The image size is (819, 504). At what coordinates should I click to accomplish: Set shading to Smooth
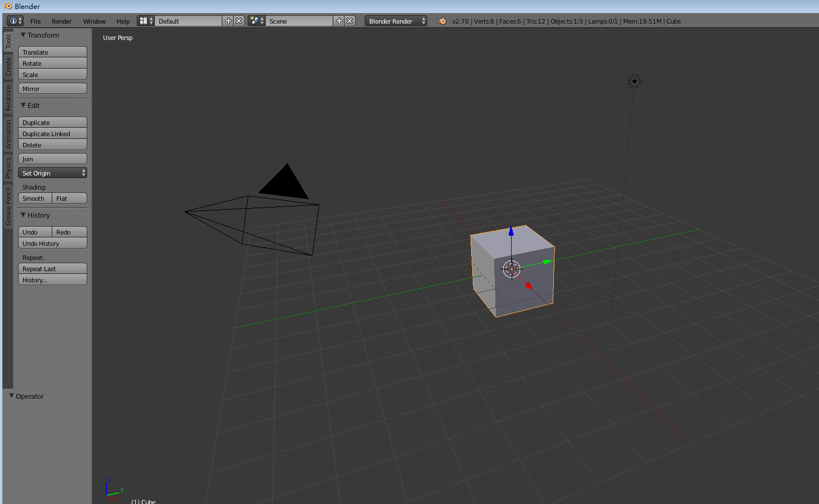pyautogui.click(x=35, y=198)
